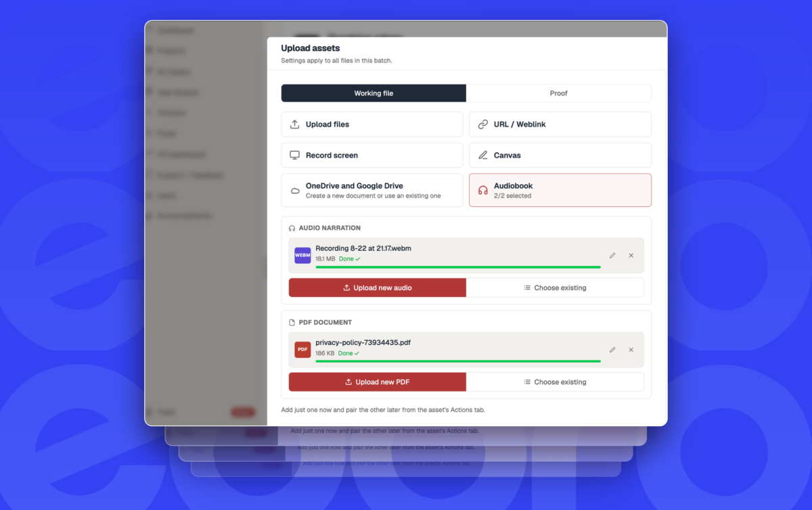
Task: Select the URL / Weblink option
Action: [560, 124]
